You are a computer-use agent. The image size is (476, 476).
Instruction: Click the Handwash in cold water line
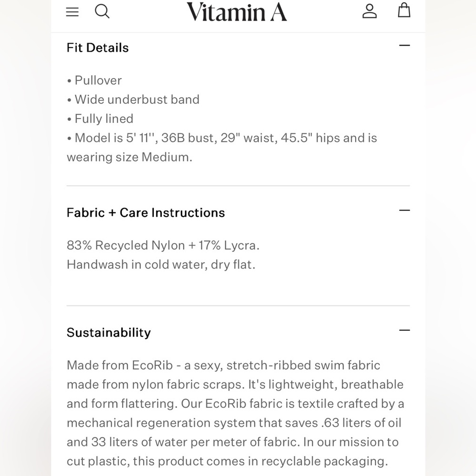[161, 264]
